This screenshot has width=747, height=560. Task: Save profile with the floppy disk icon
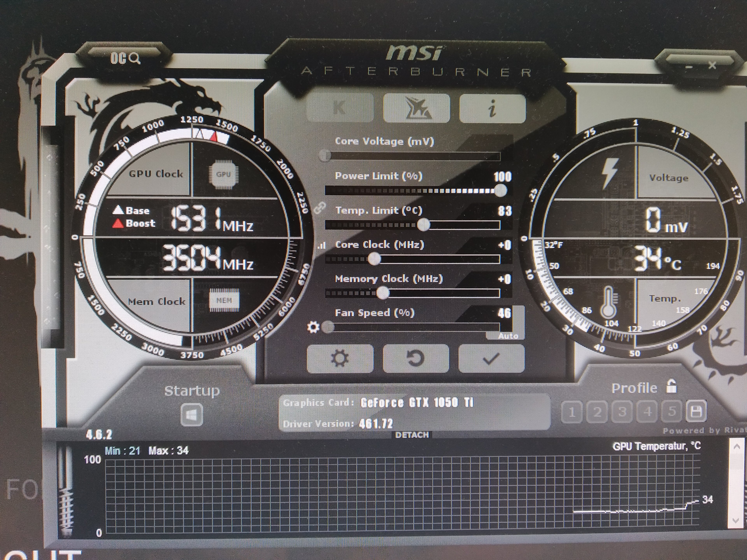click(x=696, y=411)
